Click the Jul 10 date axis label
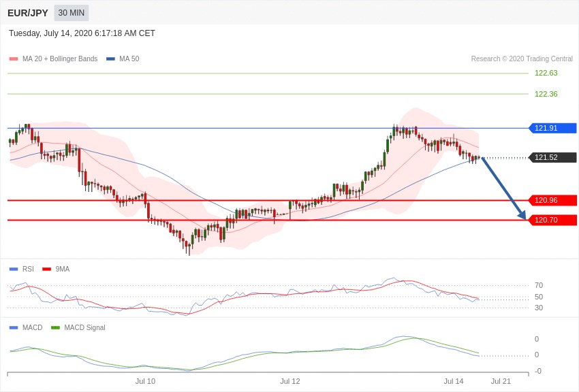The height and width of the screenshot is (392, 579). coord(145,381)
